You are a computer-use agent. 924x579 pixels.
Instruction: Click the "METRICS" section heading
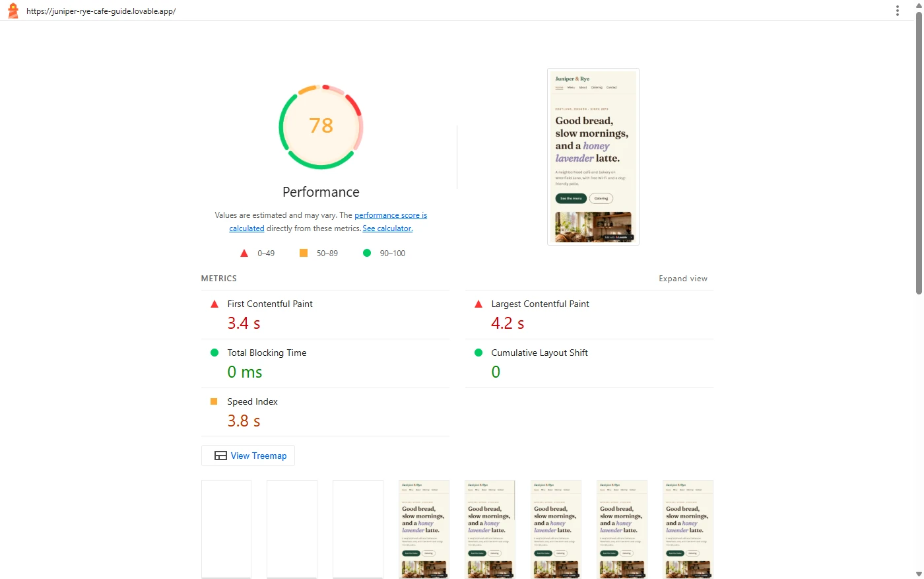pyautogui.click(x=219, y=279)
